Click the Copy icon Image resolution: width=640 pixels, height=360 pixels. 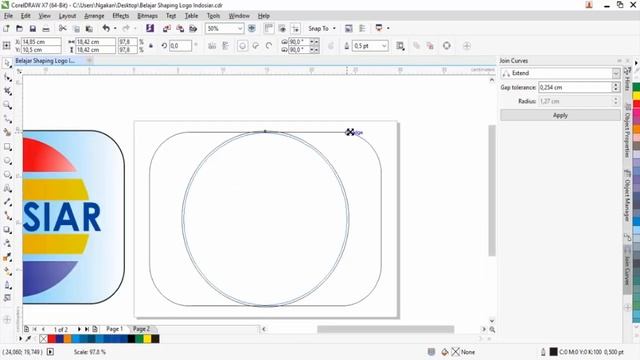click(76, 29)
